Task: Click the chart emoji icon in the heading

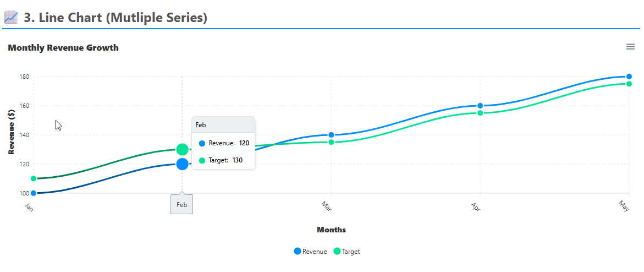Action: 11,18
